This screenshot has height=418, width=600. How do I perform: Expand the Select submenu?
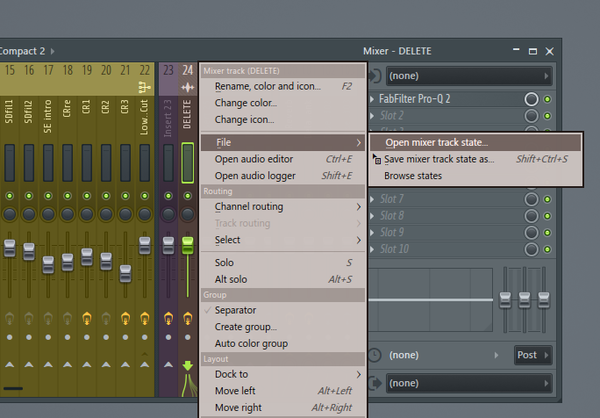click(283, 240)
